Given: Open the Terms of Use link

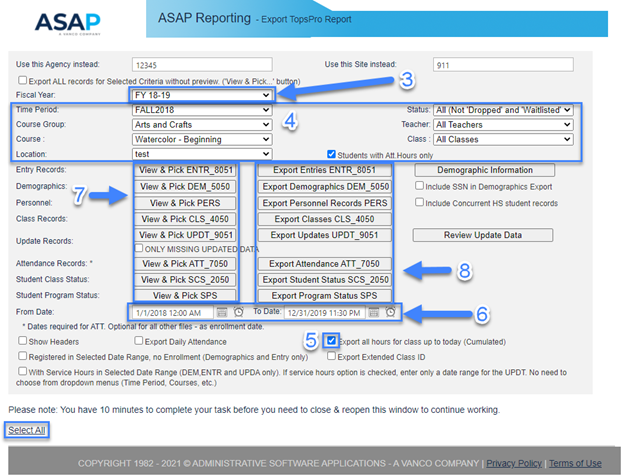Looking at the screenshot, I should pos(575,463).
